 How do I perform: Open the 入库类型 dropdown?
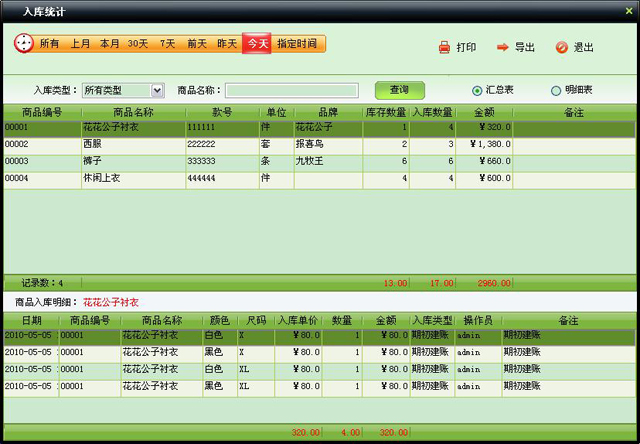[157, 90]
